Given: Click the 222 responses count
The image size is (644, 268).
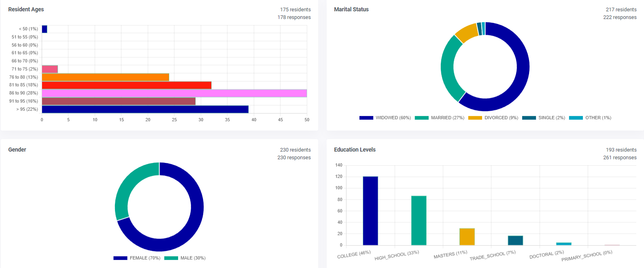Looking at the screenshot, I should click(x=620, y=17).
